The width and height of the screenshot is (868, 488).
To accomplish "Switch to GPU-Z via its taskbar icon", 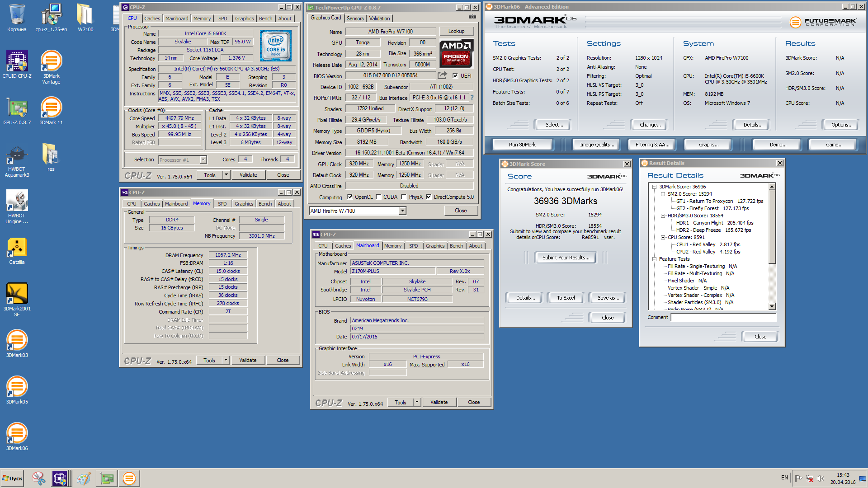I will click(x=107, y=478).
